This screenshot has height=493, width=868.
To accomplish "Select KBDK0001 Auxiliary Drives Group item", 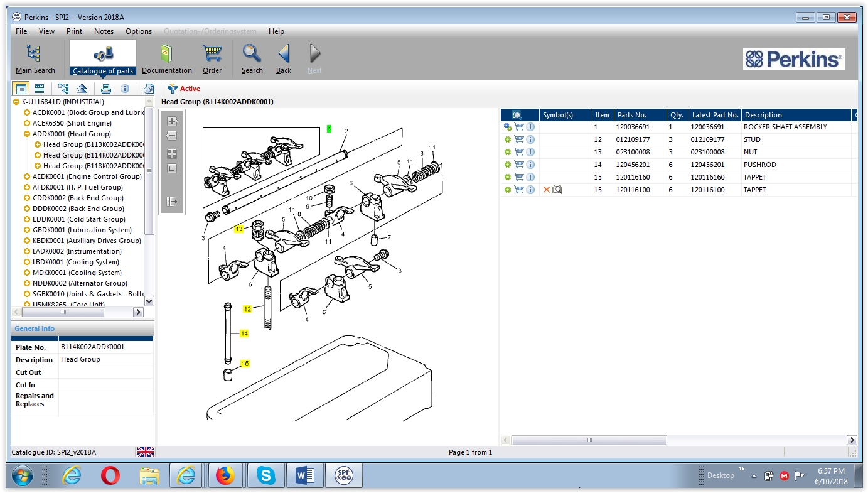I will [87, 241].
